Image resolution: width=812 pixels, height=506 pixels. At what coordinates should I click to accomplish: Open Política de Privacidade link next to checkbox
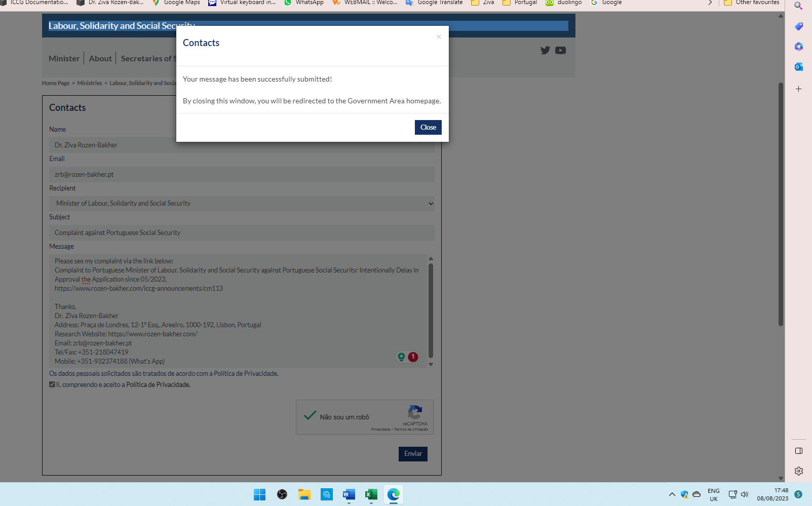[158, 385]
